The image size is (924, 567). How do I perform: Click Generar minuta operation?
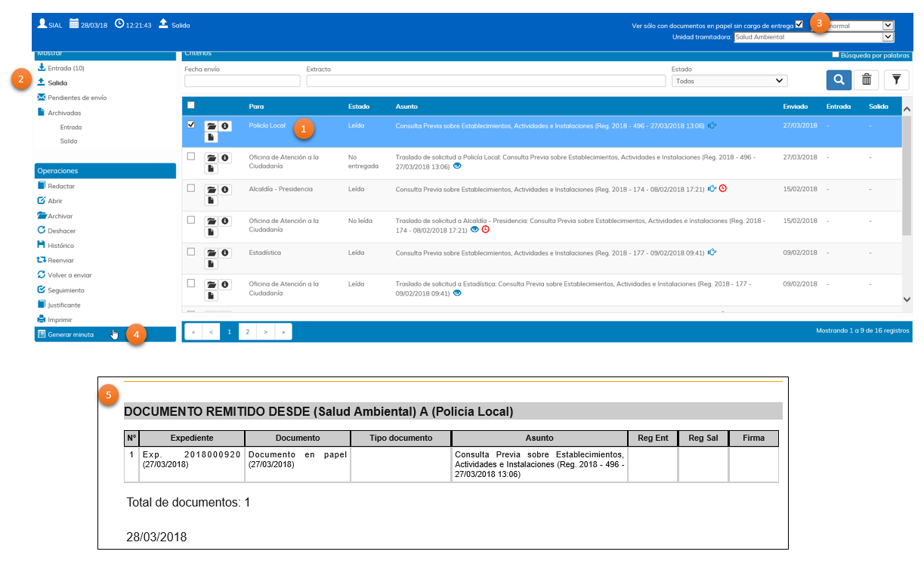point(70,334)
